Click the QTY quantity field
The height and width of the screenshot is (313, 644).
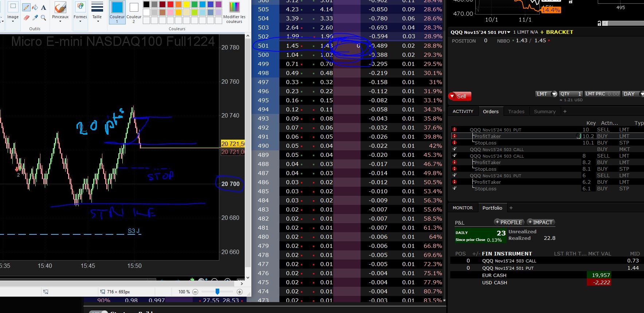571,94
